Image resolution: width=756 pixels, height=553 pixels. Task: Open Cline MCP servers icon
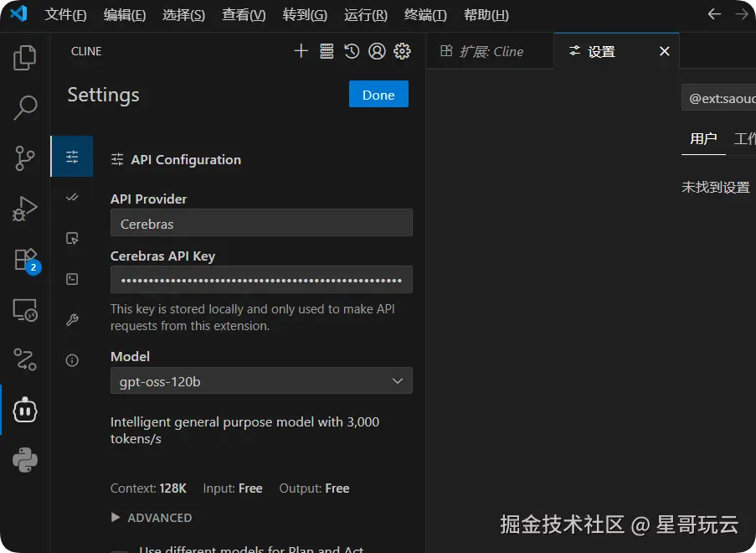(327, 50)
